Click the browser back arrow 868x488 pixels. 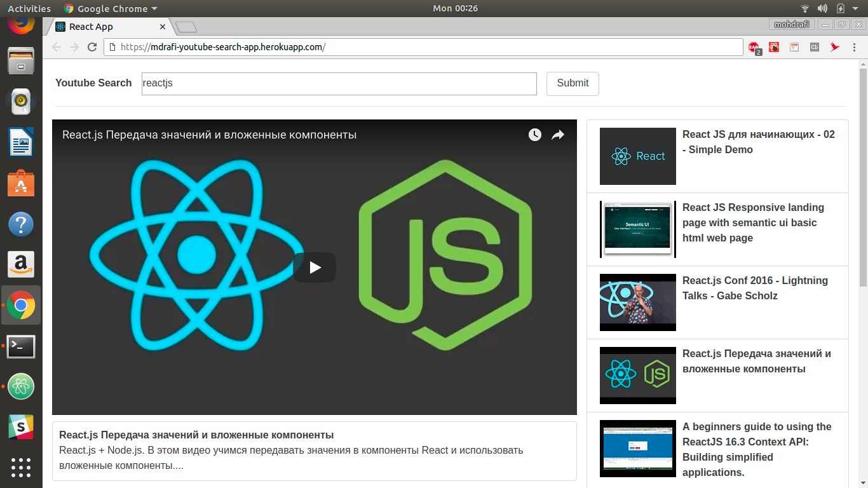click(57, 47)
